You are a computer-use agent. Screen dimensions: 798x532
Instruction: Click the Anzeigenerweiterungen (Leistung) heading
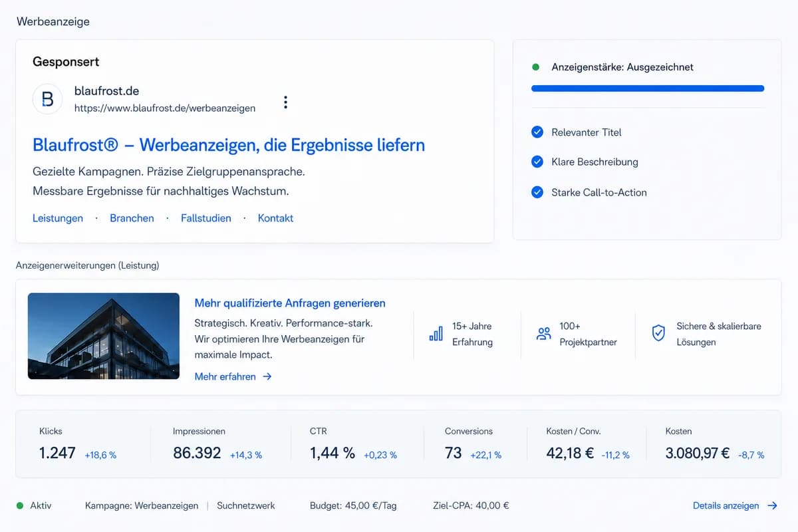click(87, 265)
